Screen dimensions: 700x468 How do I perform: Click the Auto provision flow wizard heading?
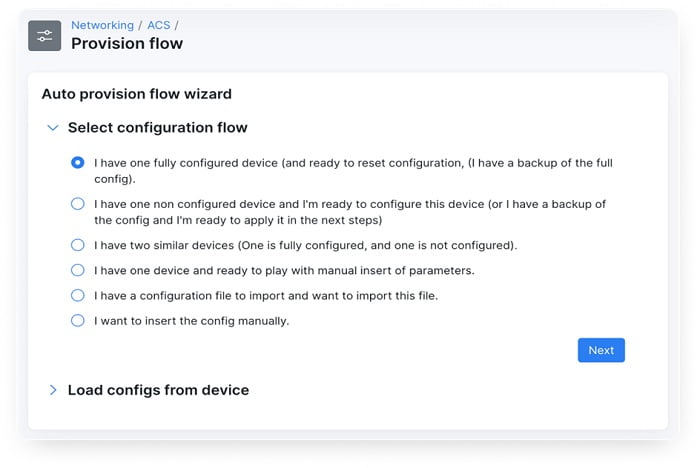[x=136, y=94]
